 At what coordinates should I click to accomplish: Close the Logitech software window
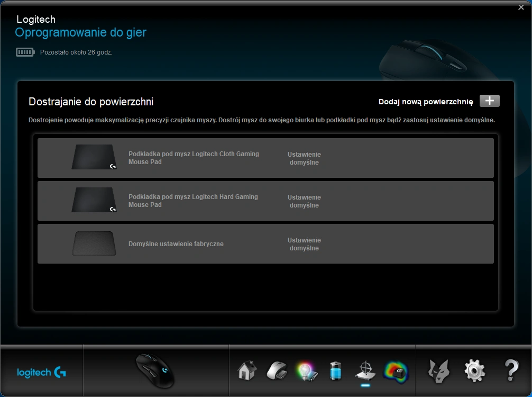coord(521,7)
